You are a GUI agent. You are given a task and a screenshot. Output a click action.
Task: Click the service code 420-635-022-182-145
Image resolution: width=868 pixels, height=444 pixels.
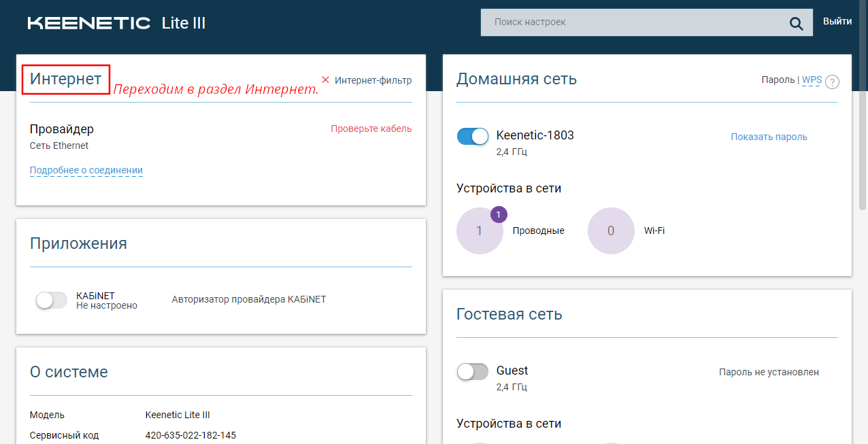coord(190,435)
